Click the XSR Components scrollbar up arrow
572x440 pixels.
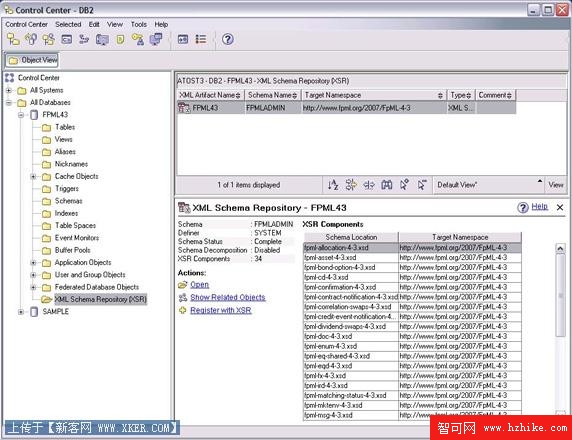(560, 248)
